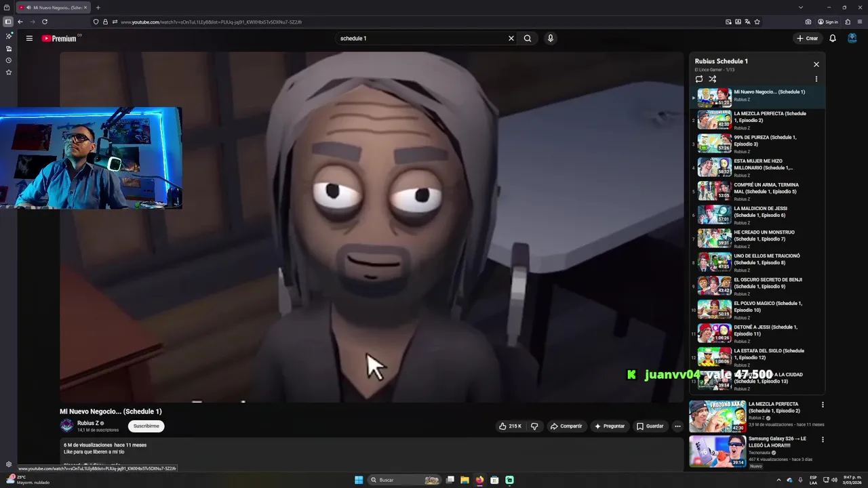Image resolution: width=868 pixels, height=488 pixels.
Task: Click the Suscribirme button
Action: 146,426
